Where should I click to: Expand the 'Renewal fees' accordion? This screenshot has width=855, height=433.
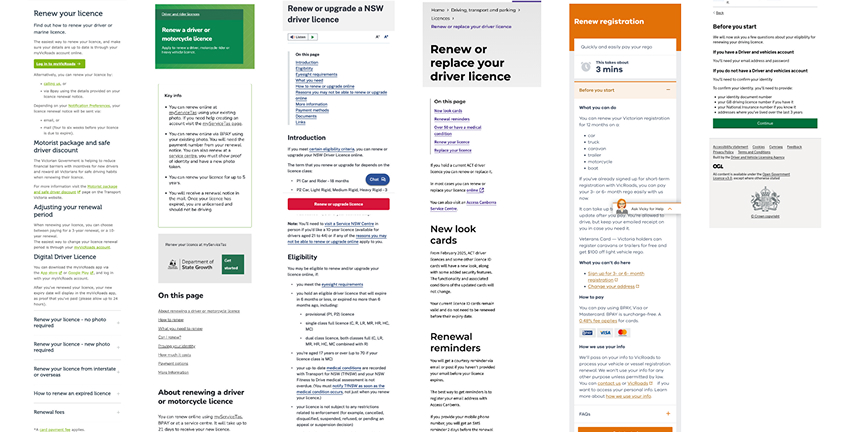(76, 412)
